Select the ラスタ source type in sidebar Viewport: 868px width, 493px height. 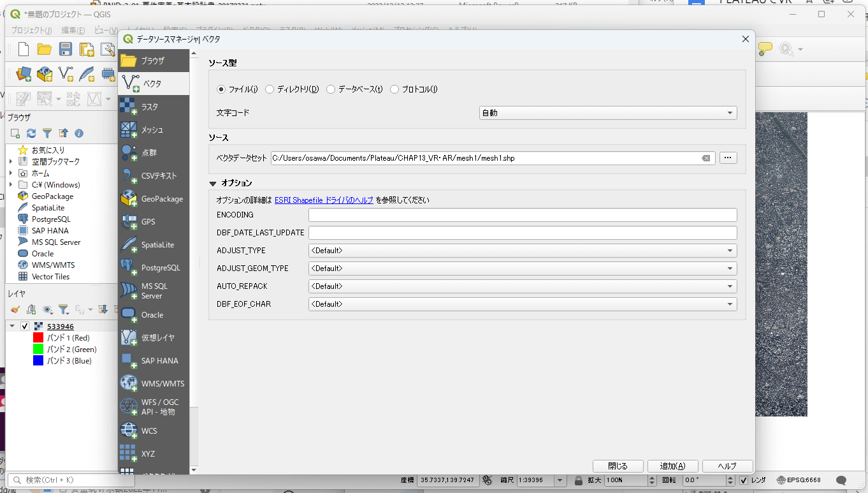pyautogui.click(x=153, y=107)
